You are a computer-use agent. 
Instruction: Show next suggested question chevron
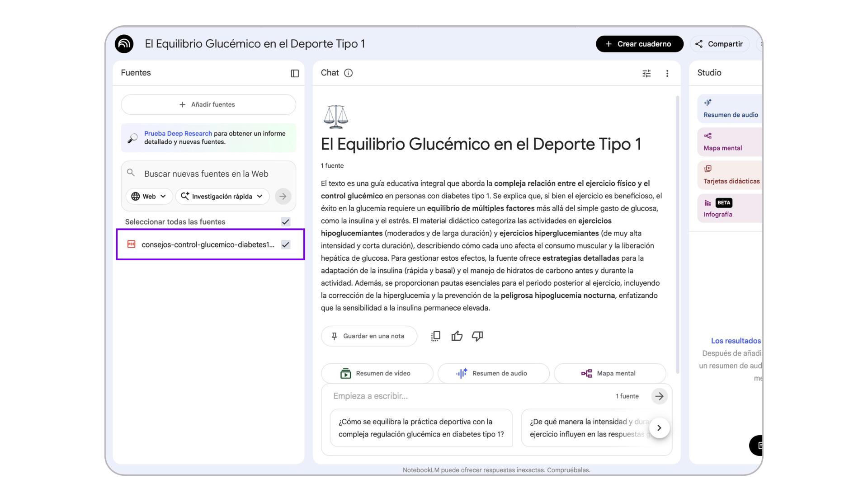click(x=659, y=428)
